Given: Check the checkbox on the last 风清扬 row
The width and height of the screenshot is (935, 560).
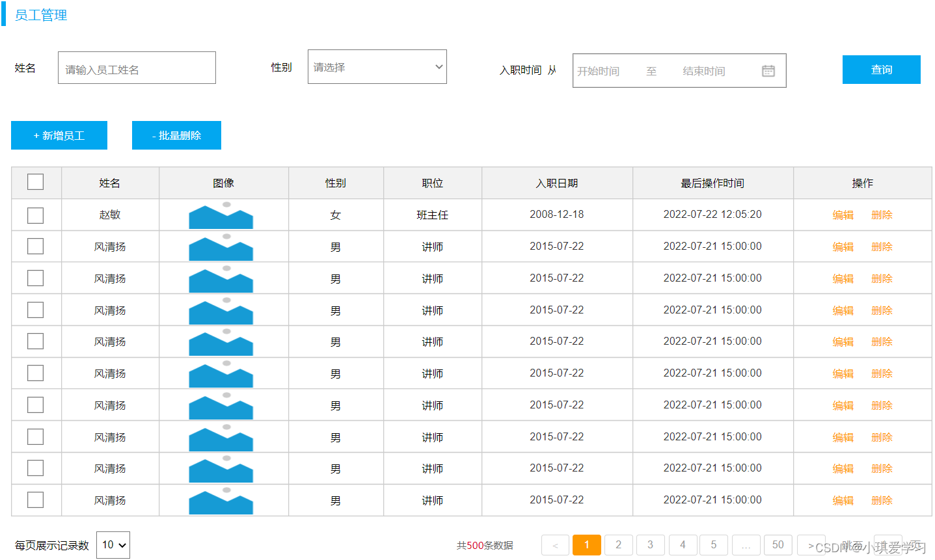Looking at the screenshot, I should 35,500.
